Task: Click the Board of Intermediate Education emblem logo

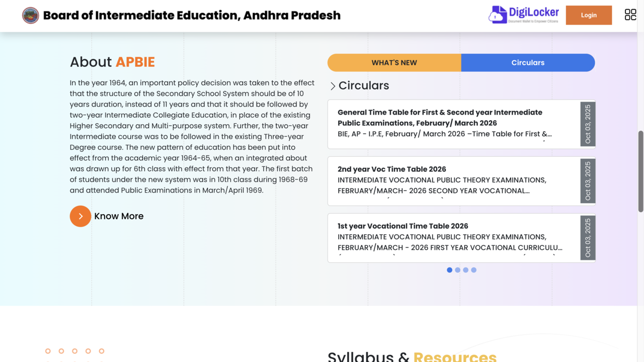Action: coord(31,16)
